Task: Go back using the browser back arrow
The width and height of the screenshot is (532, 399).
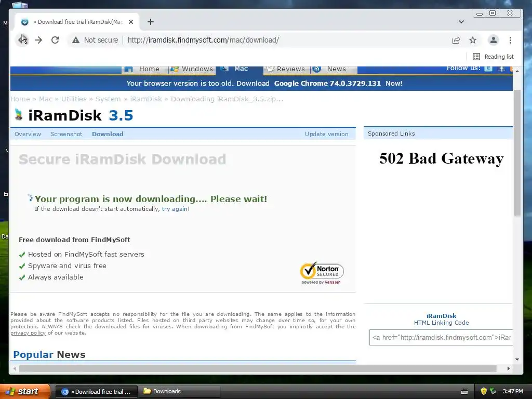Action: click(x=22, y=40)
